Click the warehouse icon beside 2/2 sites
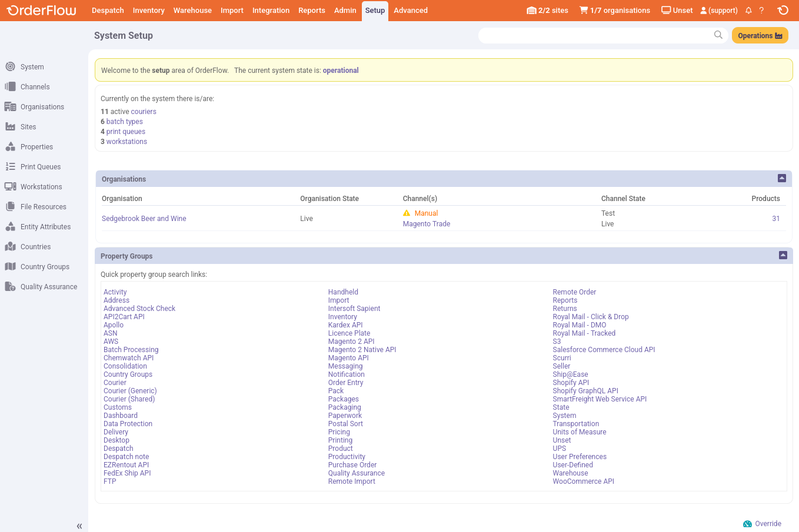Image resolution: width=799 pixels, height=532 pixels. coord(530,10)
